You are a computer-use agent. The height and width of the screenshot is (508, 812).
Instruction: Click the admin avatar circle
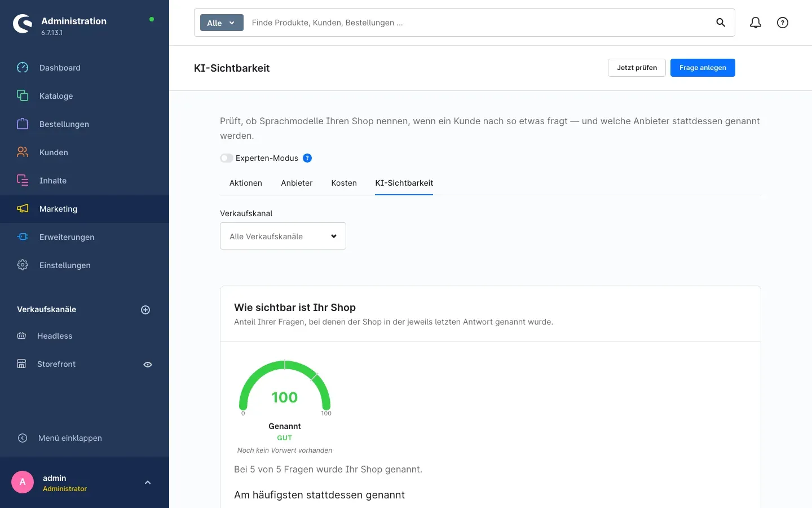[23, 482]
